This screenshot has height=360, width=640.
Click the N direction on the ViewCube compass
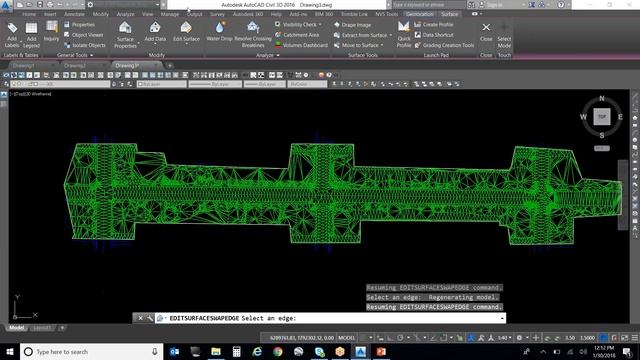click(602, 98)
